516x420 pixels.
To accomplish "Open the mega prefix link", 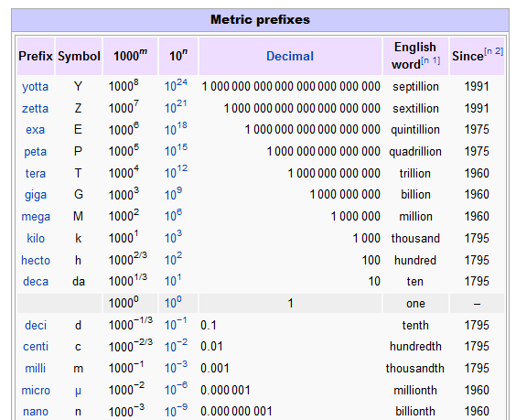I will (x=36, y=217).
